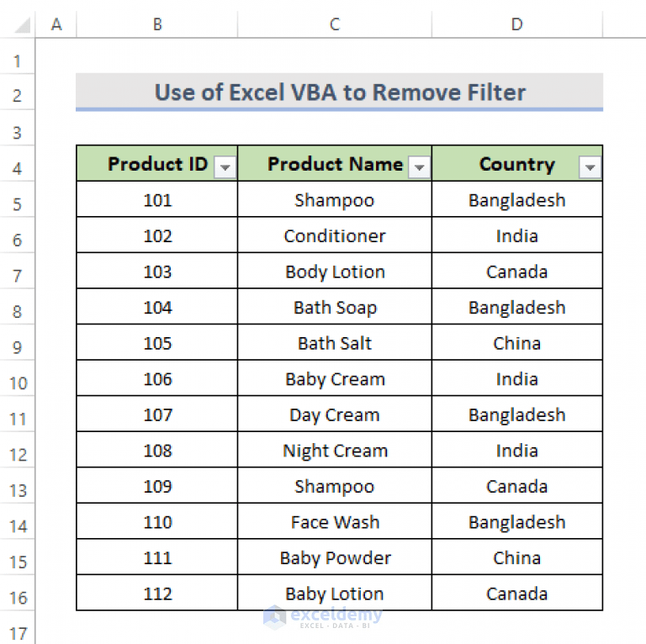Open the Country filter dropdown
Viewport: 646px width, 644px height.
(590, 166)
